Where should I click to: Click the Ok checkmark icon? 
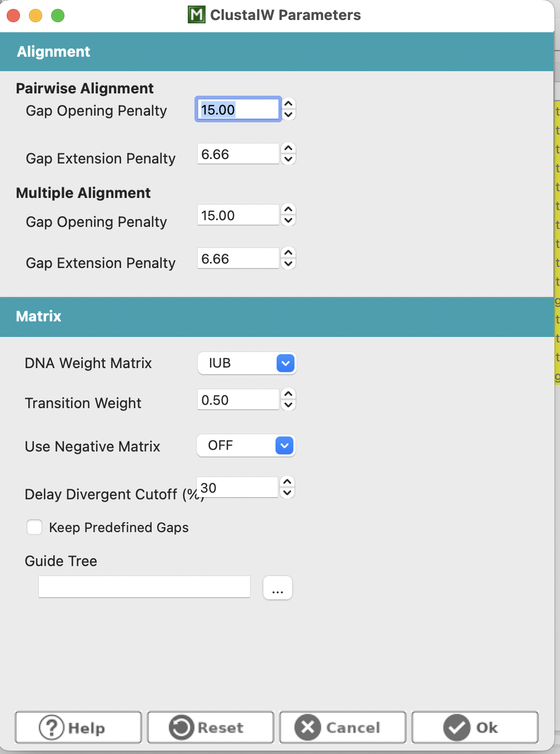click(x=457, y=727)
